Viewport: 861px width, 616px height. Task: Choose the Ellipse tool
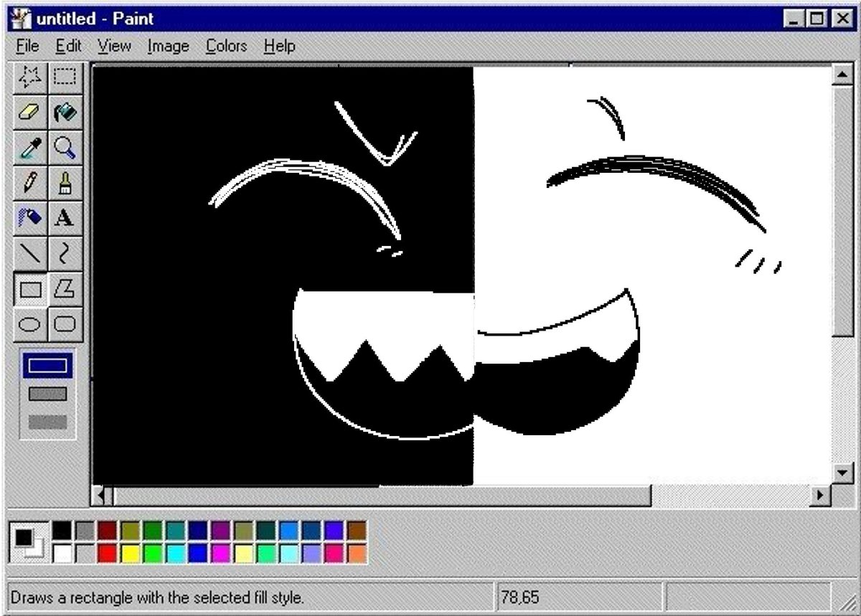[x=30, y=324]
